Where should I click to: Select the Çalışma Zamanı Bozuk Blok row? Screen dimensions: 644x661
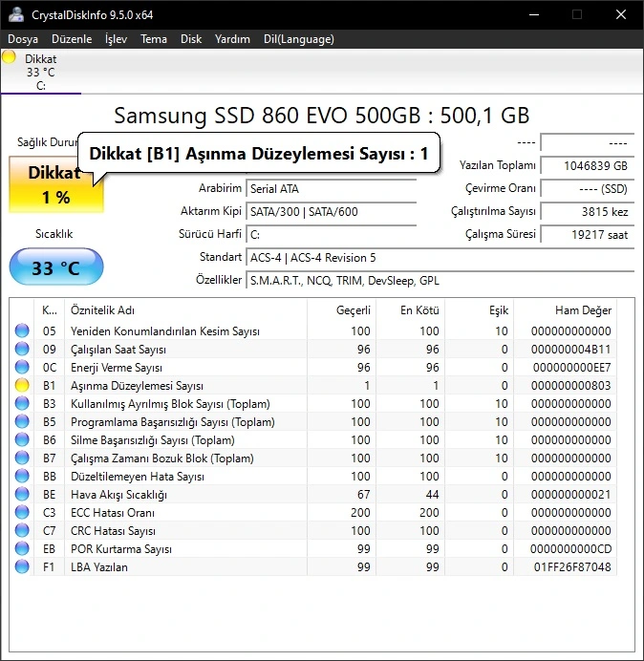[314, 458]
